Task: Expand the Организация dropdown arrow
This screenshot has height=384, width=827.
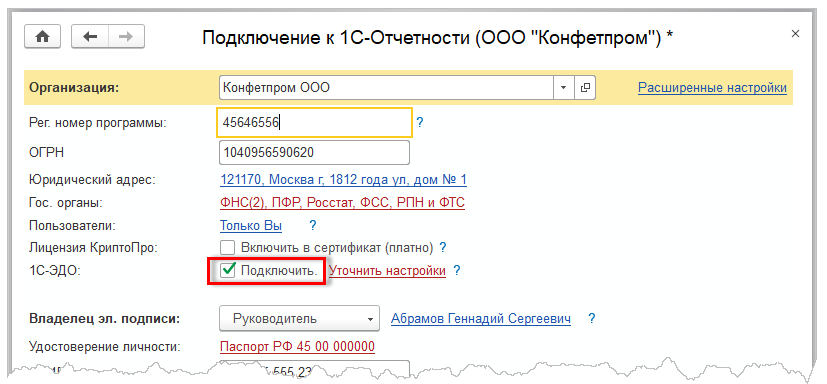Action: [563, 88]
